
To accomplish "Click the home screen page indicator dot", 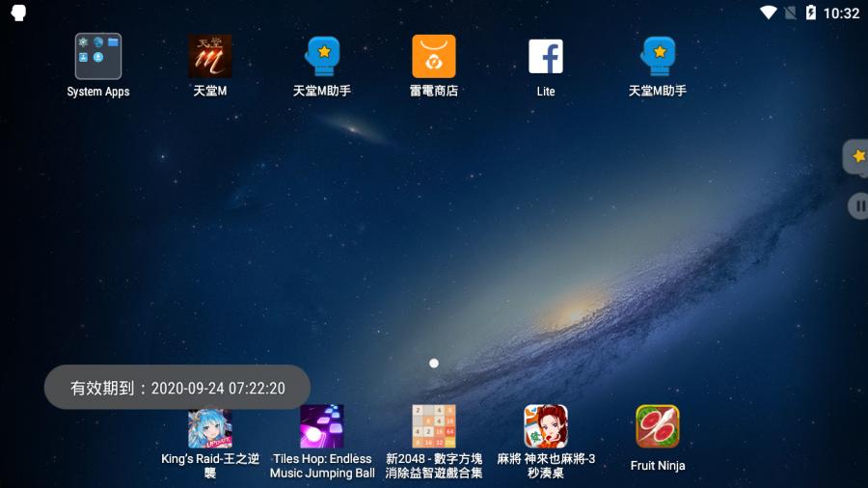I will click(x=434, y=363).
